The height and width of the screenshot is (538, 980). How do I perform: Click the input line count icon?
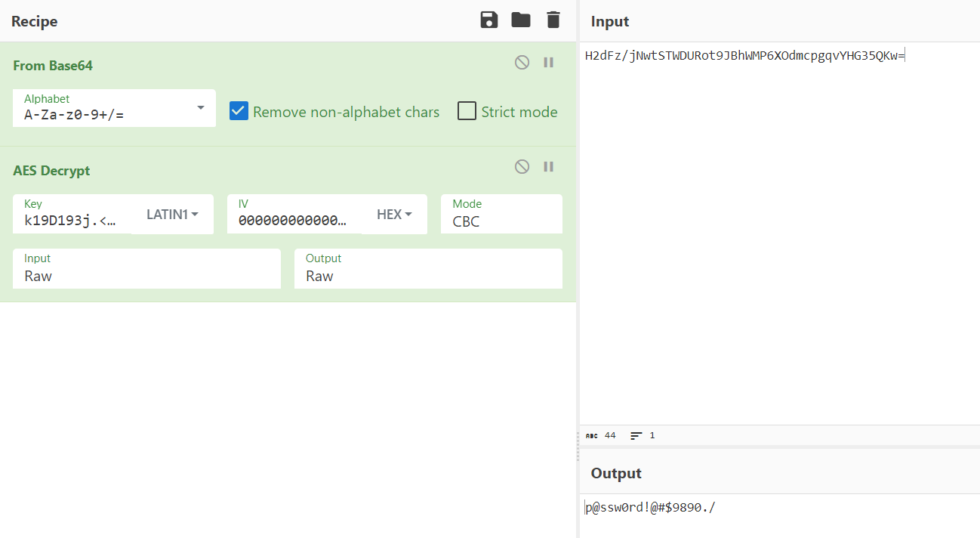[636, 436]
